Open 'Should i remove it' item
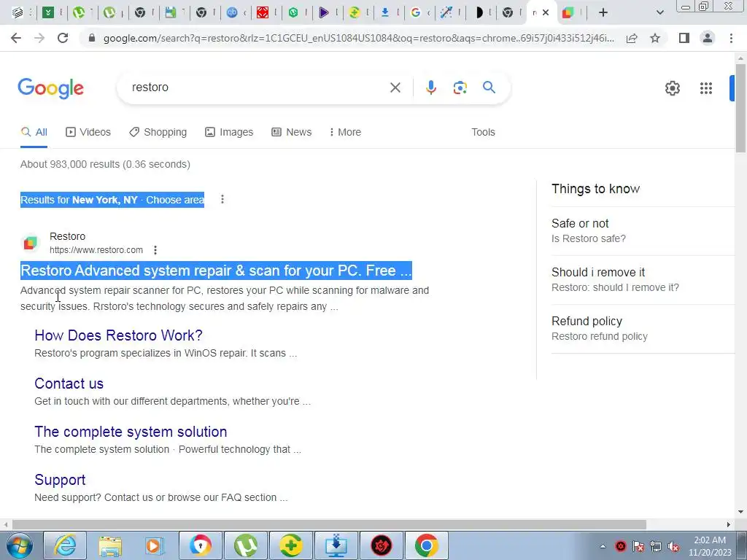Screen dimensions: 747x560 click(x=643, y=279)
